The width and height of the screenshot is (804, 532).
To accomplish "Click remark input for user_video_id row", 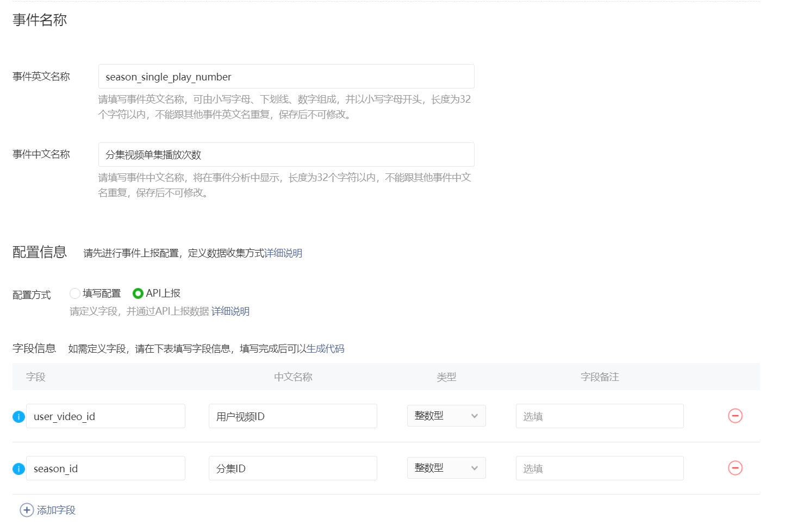I will point(600,416).
